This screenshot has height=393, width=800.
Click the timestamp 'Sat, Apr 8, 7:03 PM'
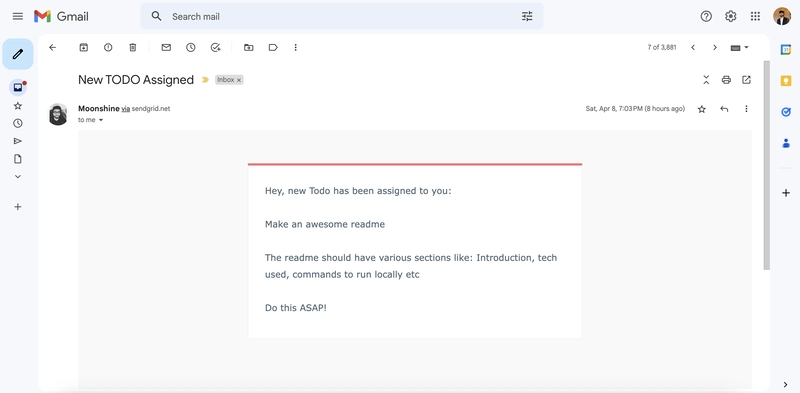point(614,109)
